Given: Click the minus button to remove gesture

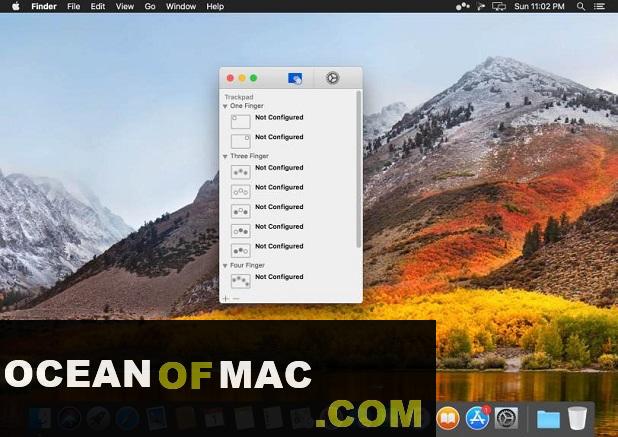Looking at the screenshot, I should [236, 299].
